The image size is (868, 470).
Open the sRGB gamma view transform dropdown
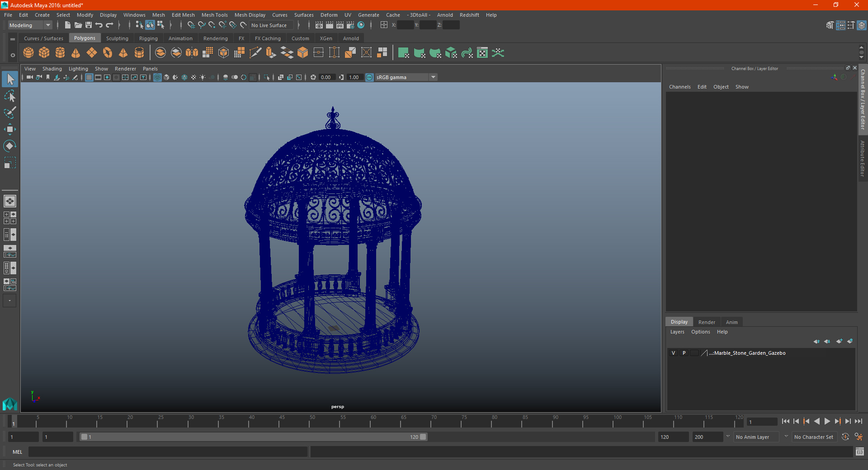click(406, 77)
